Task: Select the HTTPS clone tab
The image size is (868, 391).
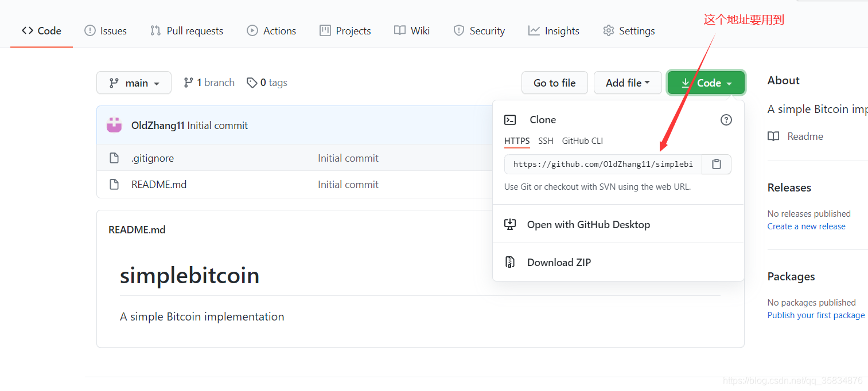Action: click(x=517, y=141)
